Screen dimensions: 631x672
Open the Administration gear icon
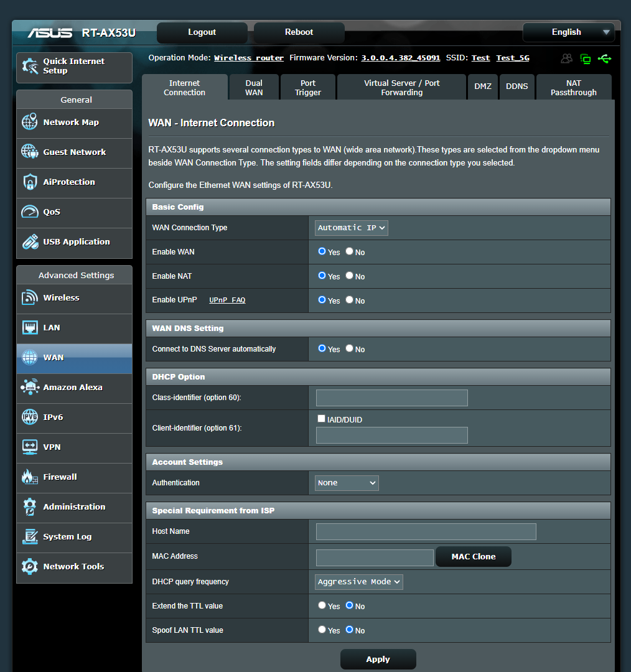(30, 506)
